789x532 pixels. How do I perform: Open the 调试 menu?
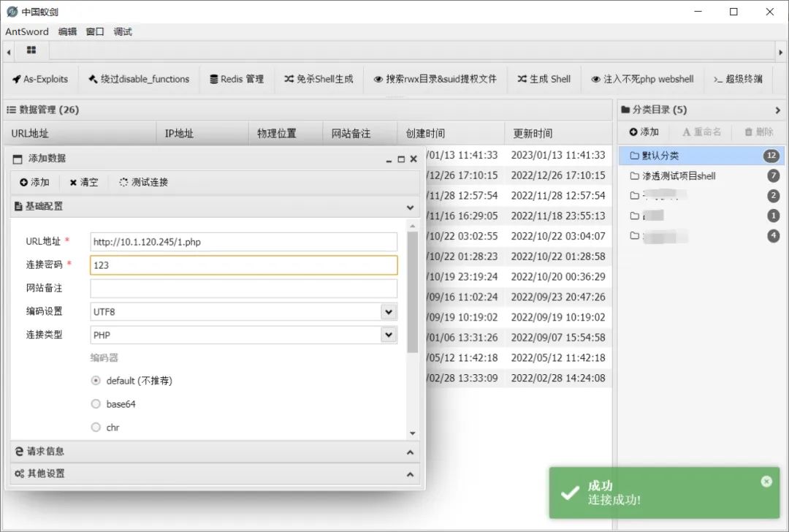pos(122,31)
